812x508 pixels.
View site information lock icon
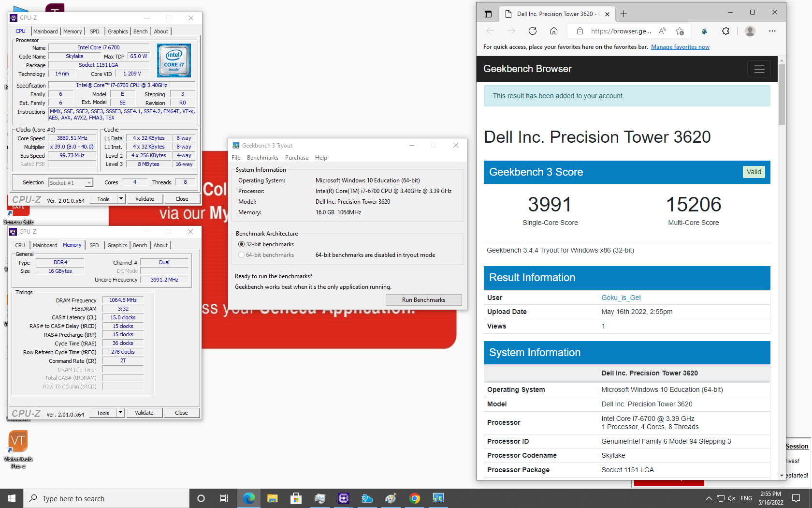[580, 31]
